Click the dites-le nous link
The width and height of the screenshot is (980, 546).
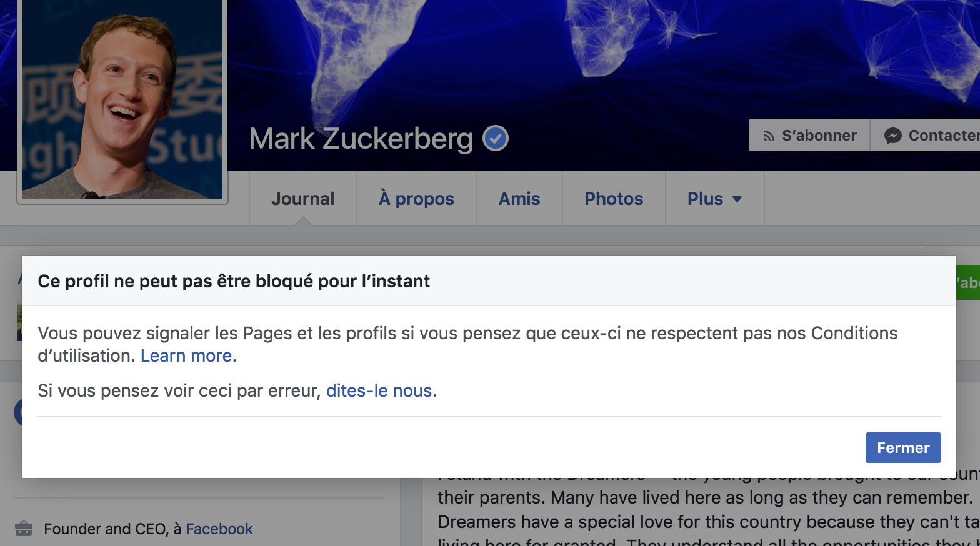pyautogui.click(x=379, y=390)
